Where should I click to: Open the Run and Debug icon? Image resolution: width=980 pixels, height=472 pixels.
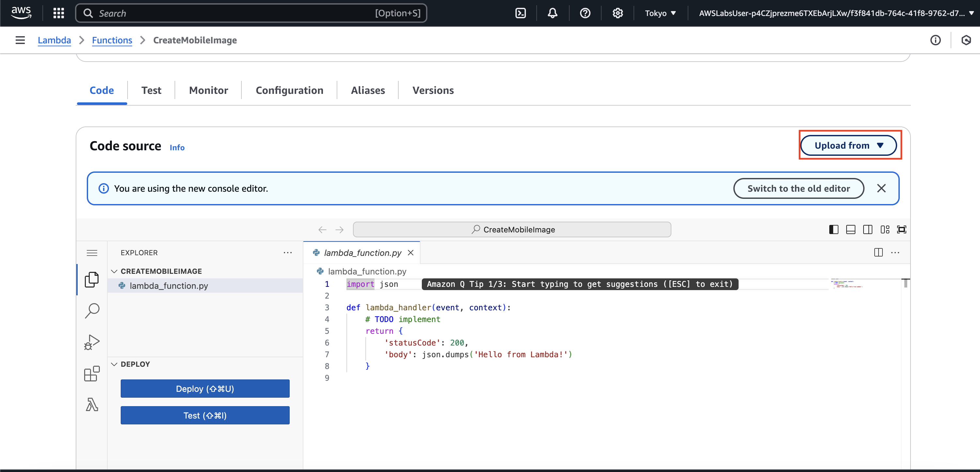[92, 342]
